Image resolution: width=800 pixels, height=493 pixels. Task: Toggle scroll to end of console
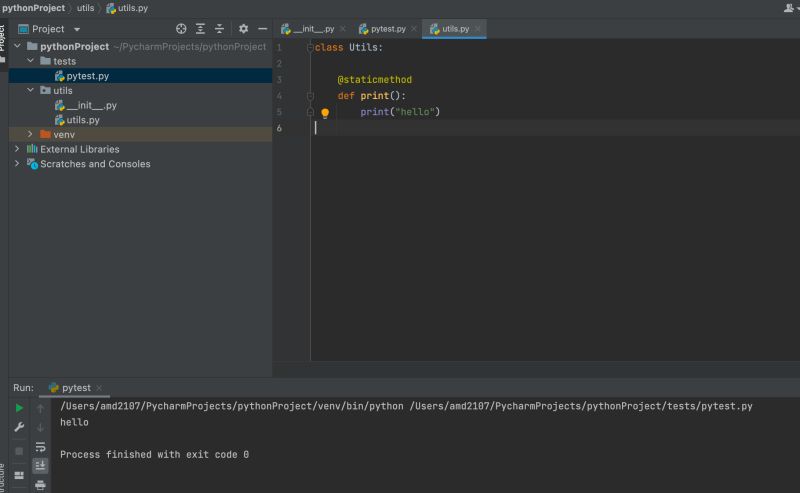point(40,465)
